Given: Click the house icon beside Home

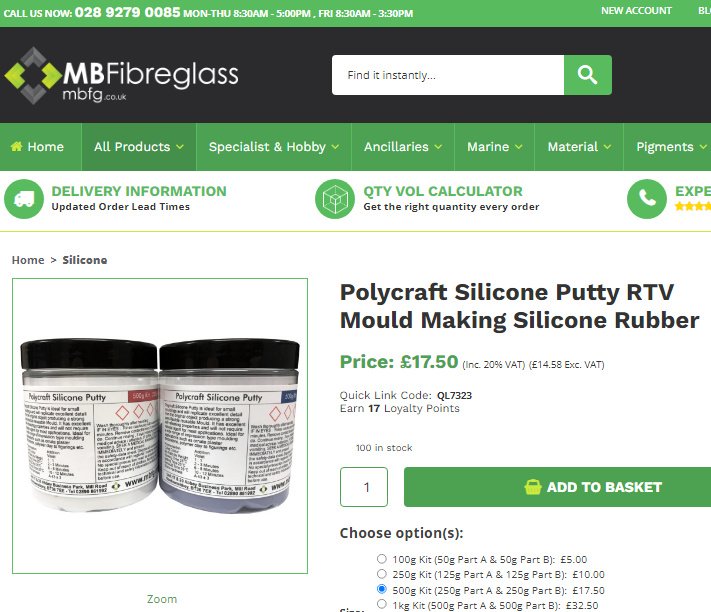Looking at the screenshot, I should [x=16, y=146].
